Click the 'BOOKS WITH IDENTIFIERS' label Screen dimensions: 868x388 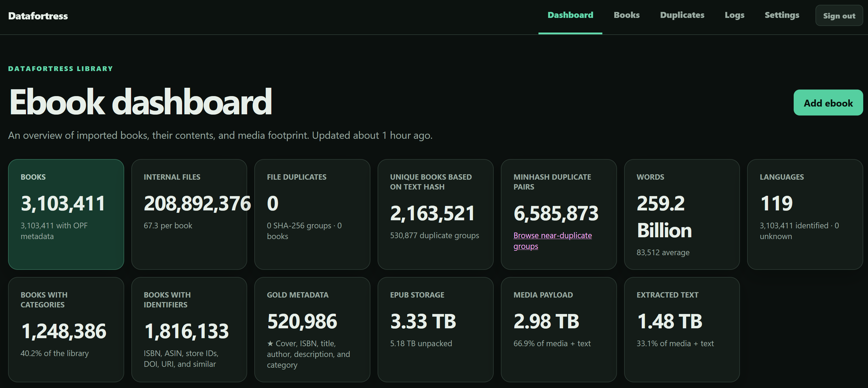(167, 300)
